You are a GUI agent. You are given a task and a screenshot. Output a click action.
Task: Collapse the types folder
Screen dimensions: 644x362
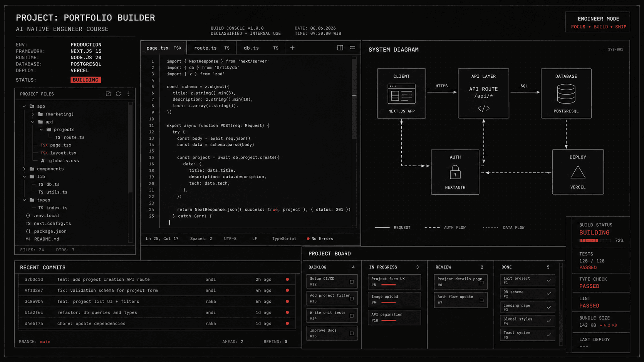[x=24, y=200]
